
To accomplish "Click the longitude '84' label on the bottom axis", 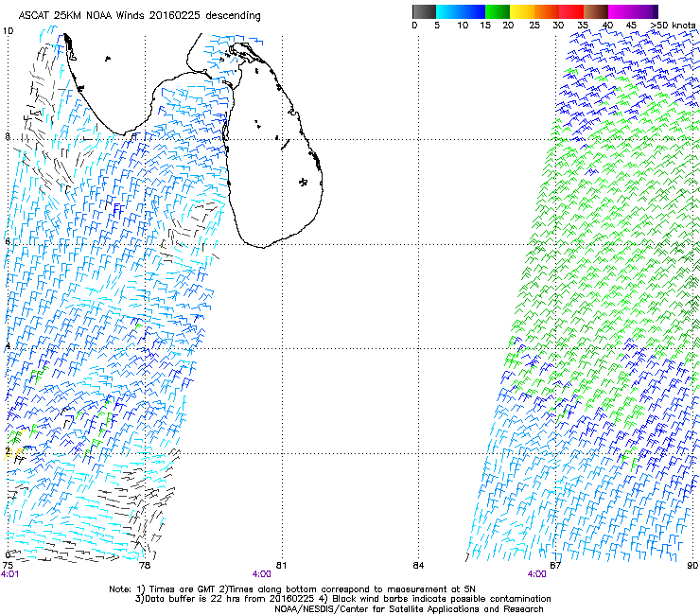I will click(418, 566).
